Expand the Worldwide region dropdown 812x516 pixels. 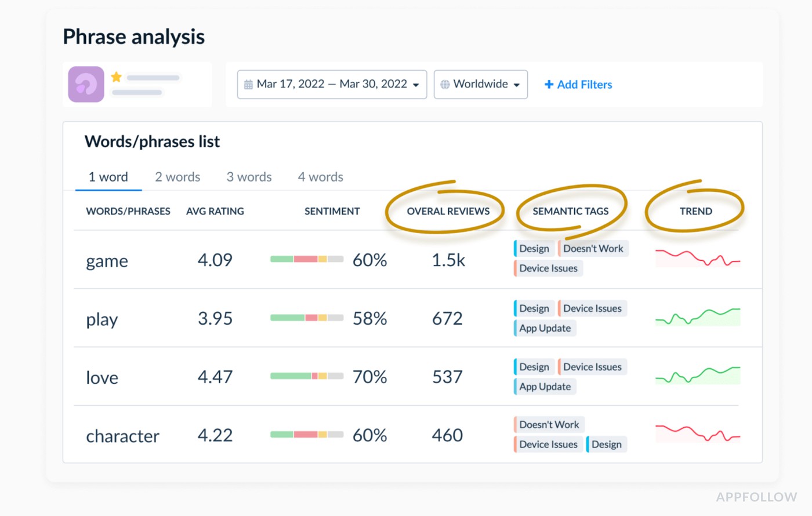pos(480,84)
